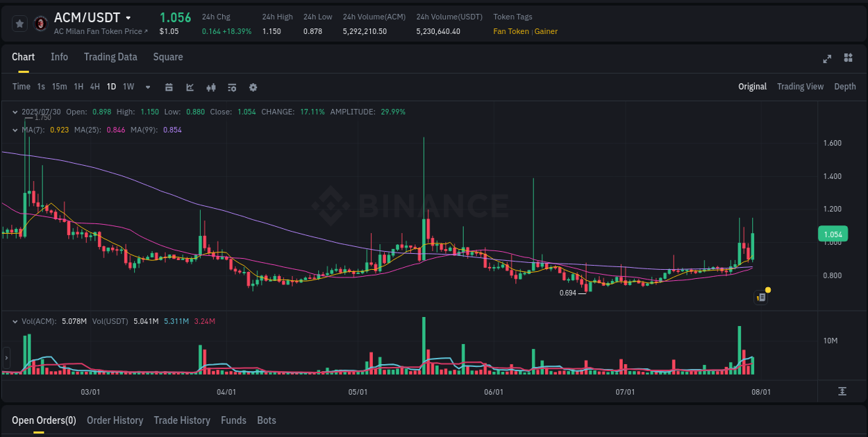Collapse the MA indicator row chevron
Screen dimensions: 868x437
pos(15,129)
